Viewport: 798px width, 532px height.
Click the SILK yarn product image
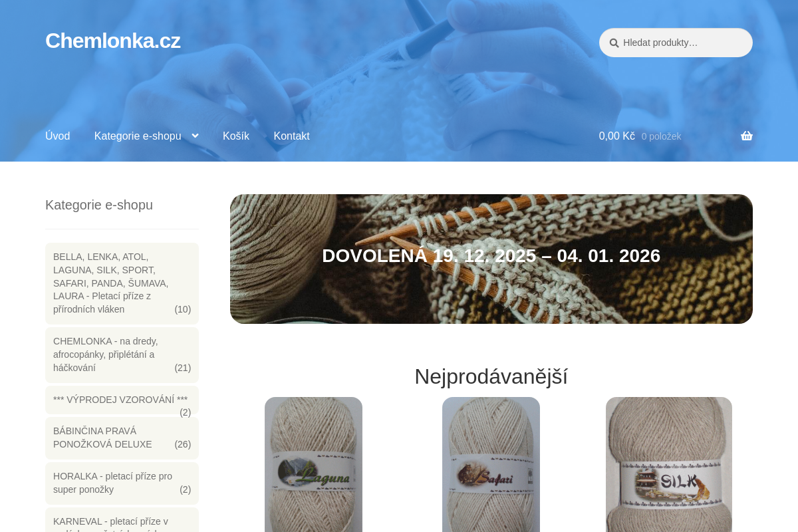click(669, 464)
